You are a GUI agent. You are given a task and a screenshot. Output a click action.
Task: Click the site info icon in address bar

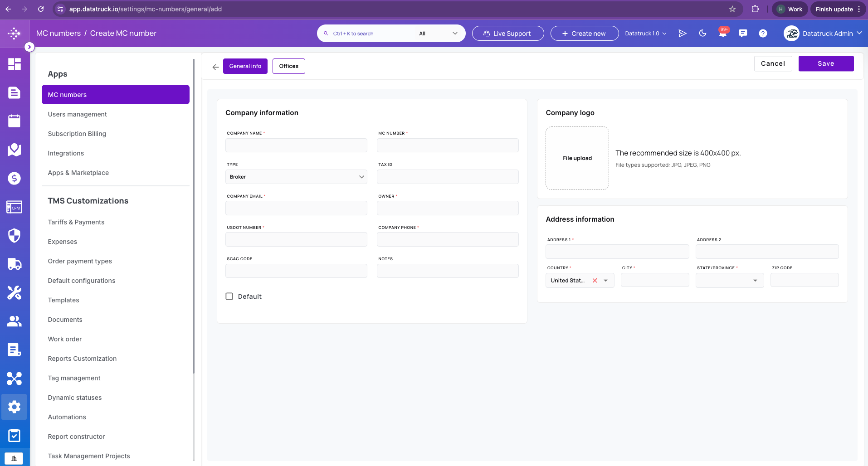point(60,9)
